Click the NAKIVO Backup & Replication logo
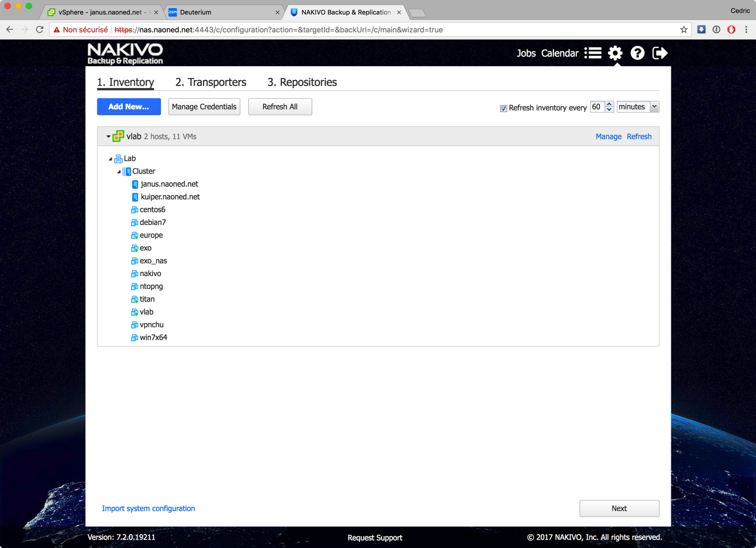The image size is (756, 548). (x=125, y=53)
